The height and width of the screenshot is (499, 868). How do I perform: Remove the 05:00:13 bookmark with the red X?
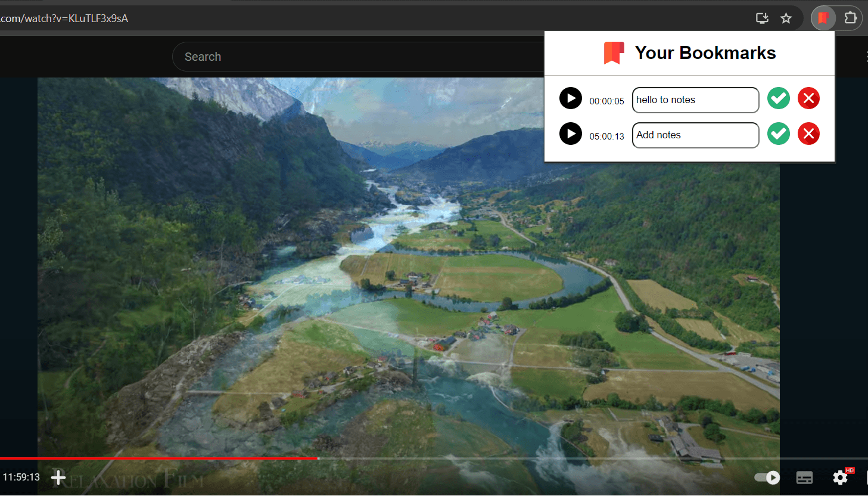point(808,134)
